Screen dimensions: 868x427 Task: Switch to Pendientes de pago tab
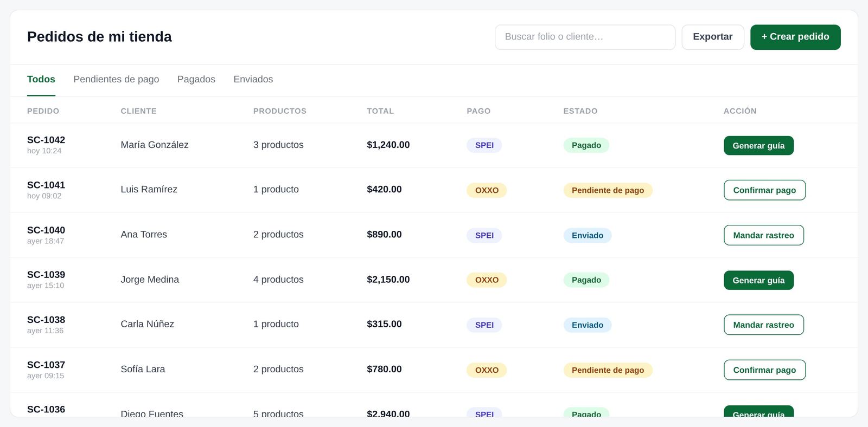pos(116,79)
